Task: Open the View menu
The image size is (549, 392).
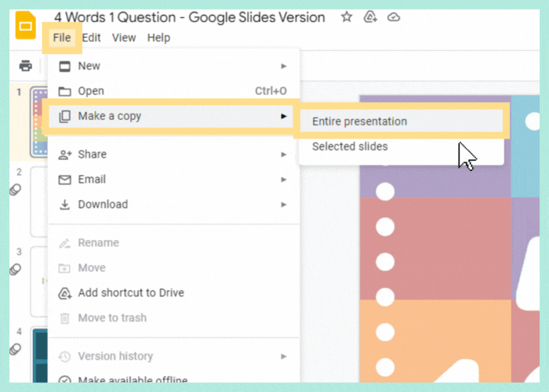Action: pyautogui.click(x=124, y=38)
